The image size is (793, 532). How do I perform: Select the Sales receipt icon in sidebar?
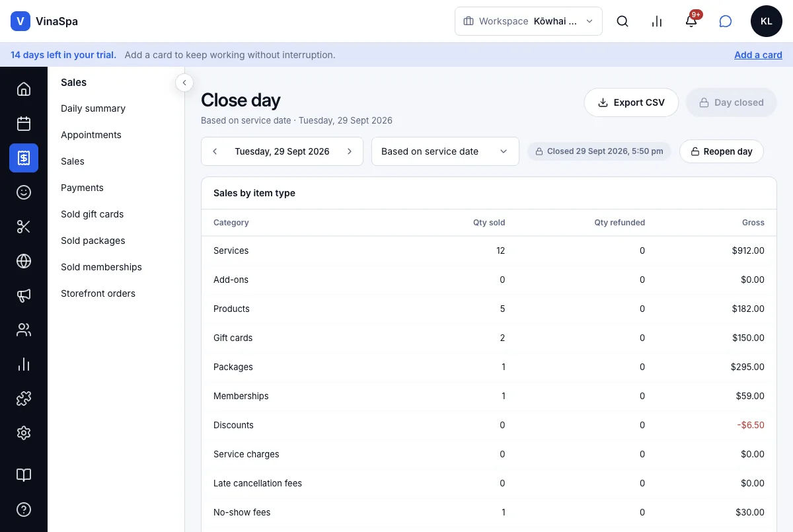tap(24, 158)
